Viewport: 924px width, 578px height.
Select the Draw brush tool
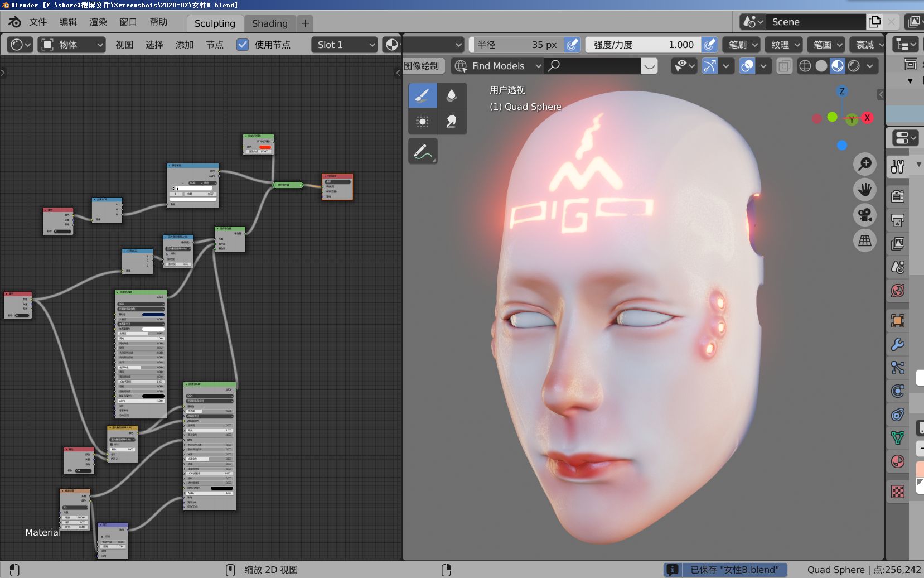pos(422,95)
